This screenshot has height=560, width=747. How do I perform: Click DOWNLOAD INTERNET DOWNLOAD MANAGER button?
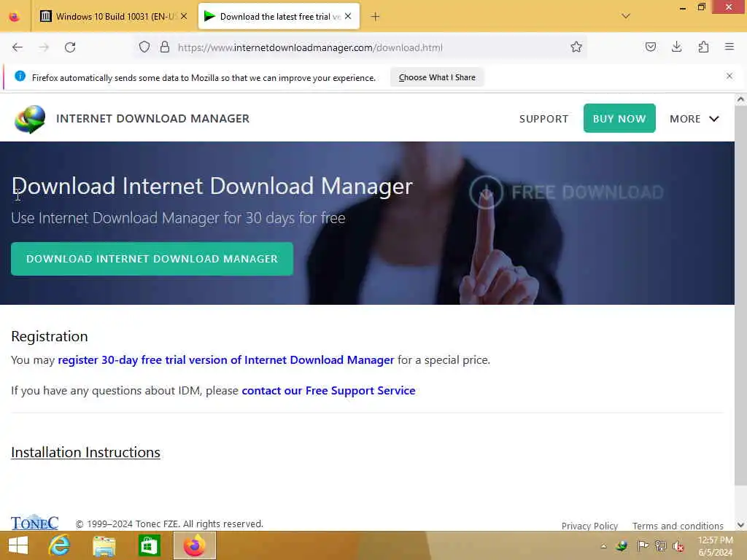[152, 259]
